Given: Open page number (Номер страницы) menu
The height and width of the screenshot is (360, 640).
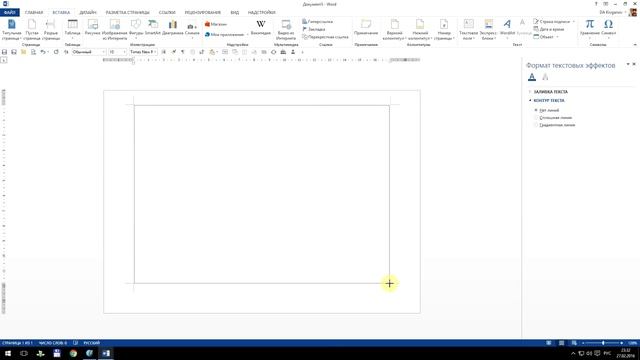Looking at the screenshot, I should pos(444,30).
